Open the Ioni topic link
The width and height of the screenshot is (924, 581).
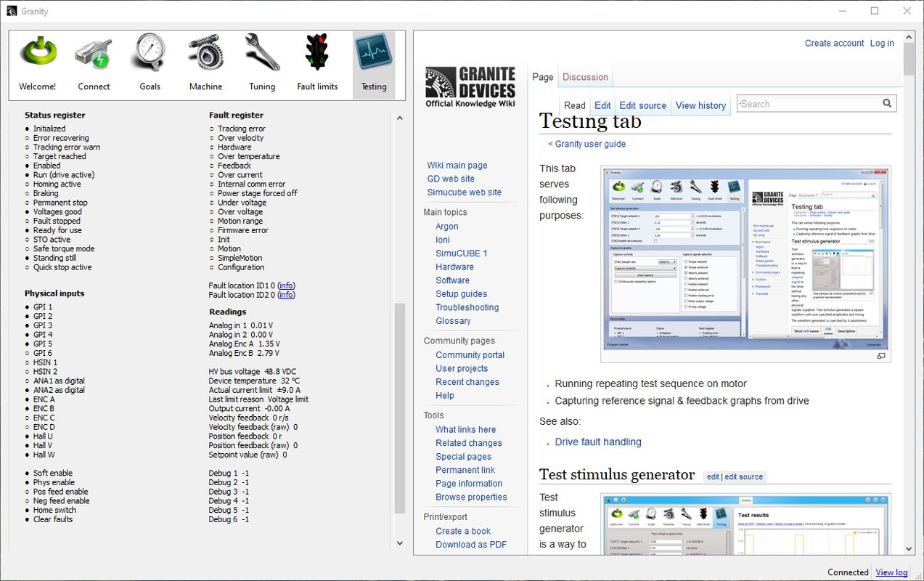[443, 240]
